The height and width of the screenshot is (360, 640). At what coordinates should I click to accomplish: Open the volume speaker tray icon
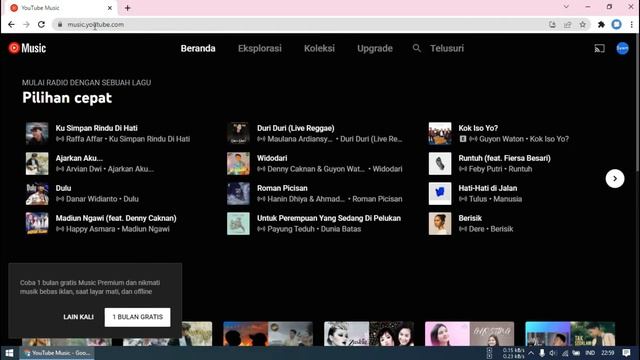[553, 353]
